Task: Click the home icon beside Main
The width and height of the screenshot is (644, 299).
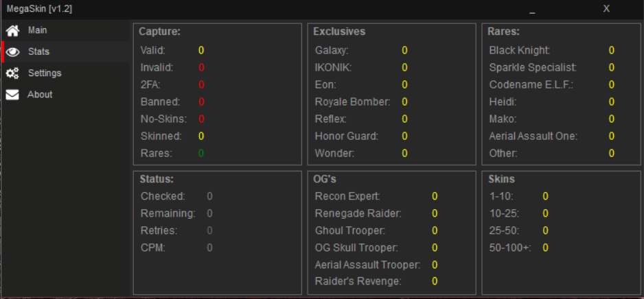Action: point(12,31)
